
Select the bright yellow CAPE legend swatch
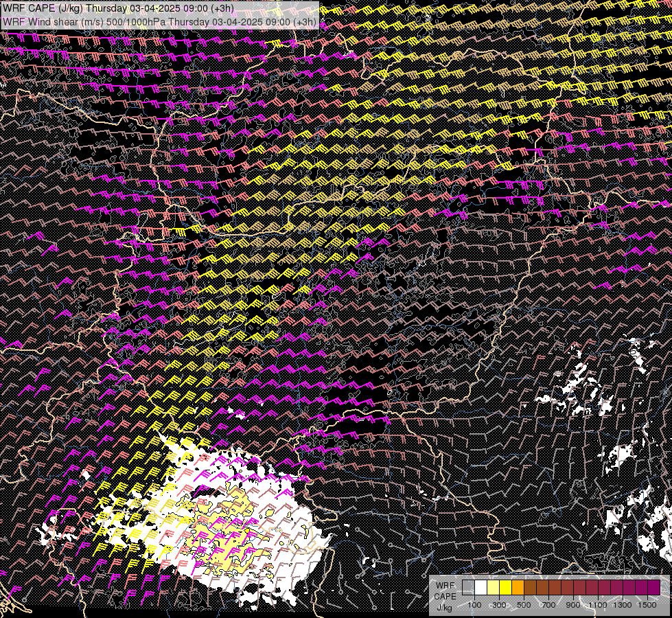(x=506, y=587)
